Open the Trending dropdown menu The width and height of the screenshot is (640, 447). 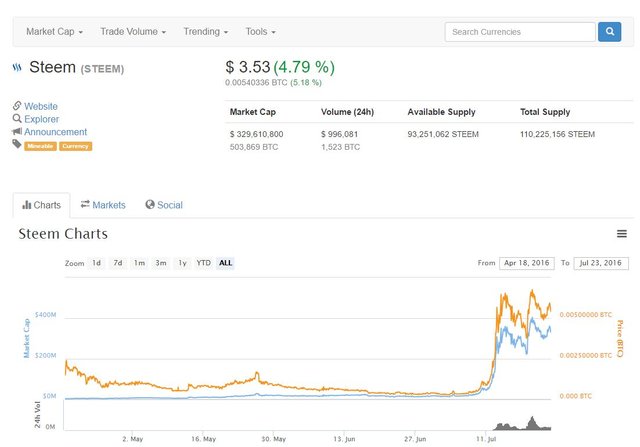click(x=205, y=32)
